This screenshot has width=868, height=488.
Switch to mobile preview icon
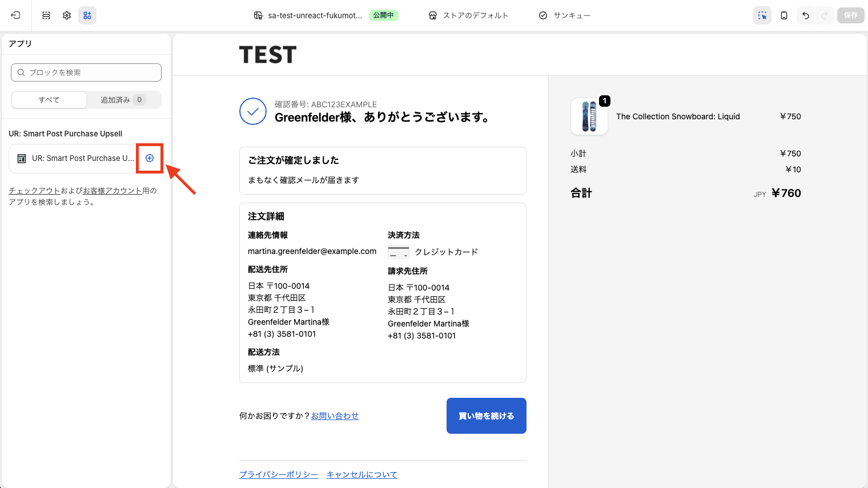click(784, 15)
